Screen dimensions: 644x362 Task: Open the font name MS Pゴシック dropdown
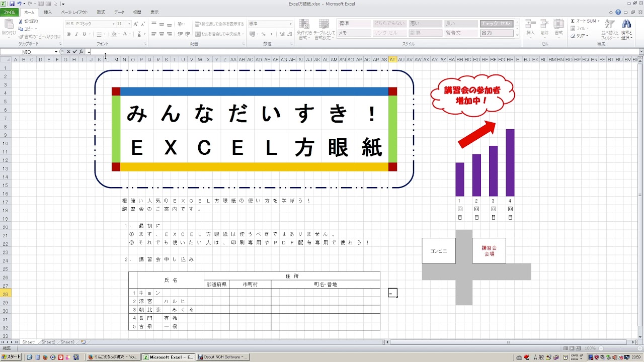pyautogui.click(x=113, y=24)
